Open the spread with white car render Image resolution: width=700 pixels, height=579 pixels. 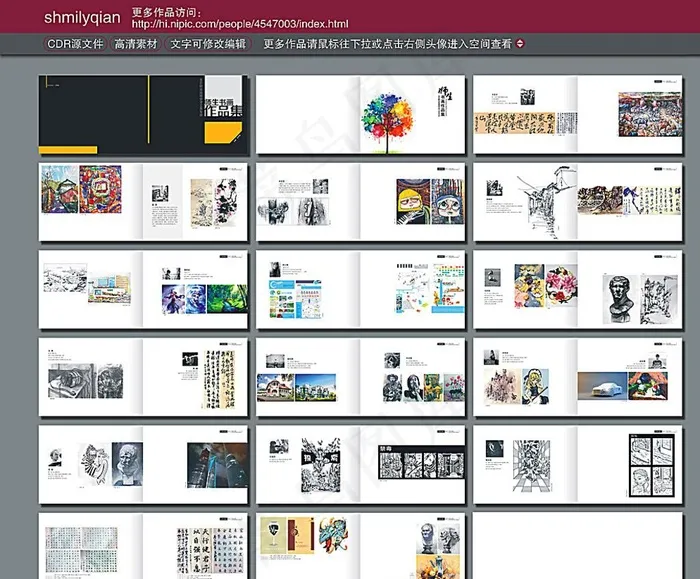578,377
